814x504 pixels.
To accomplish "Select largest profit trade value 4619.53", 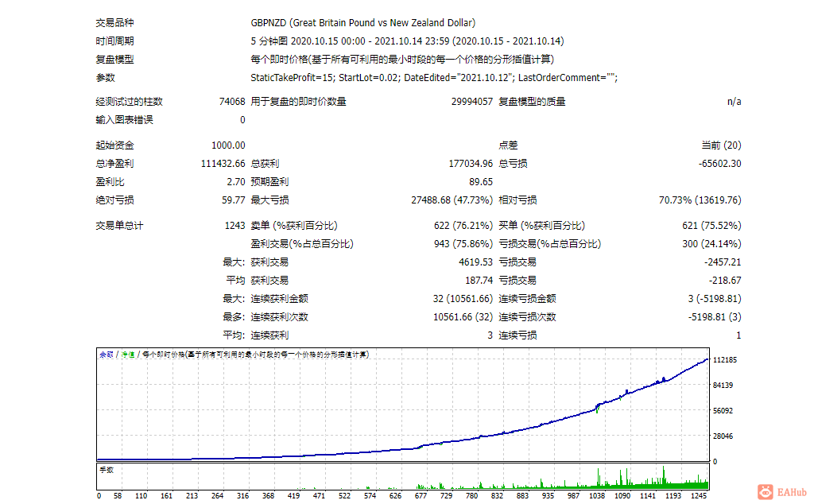I will [x=475, y=262].
